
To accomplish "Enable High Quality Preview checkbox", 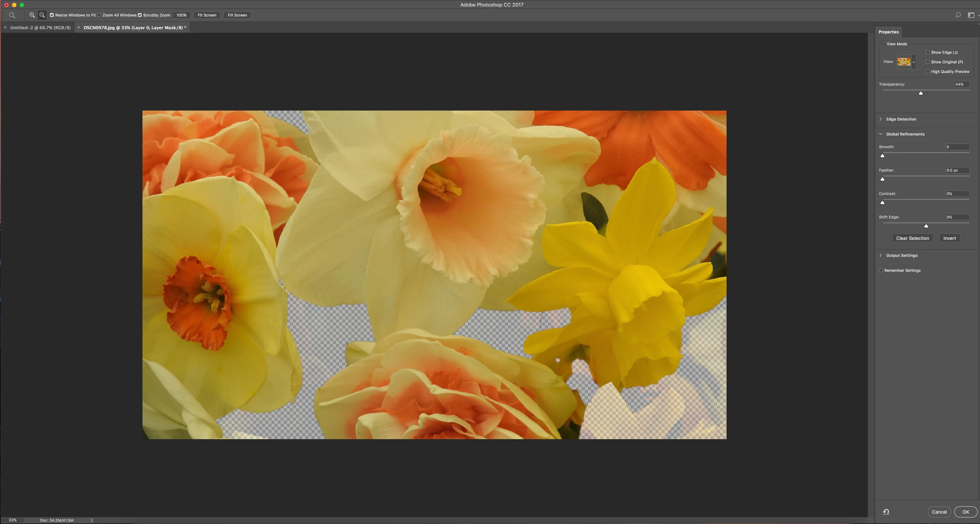I will click(928, 71).
